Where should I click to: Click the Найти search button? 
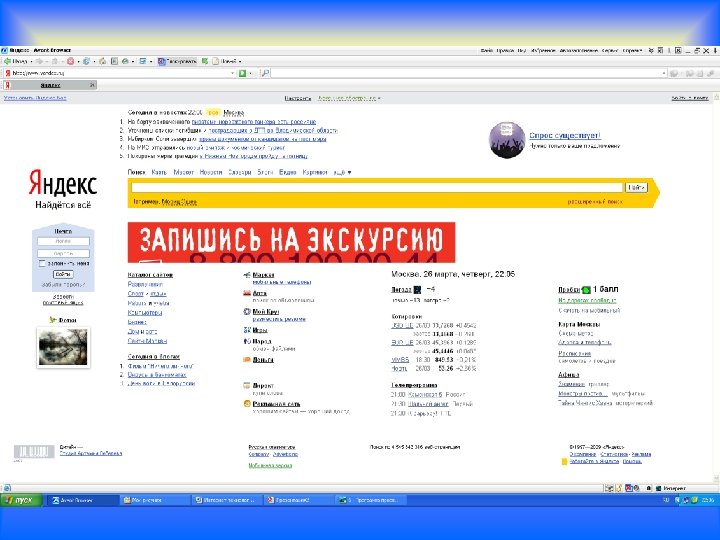click(636, 187)
